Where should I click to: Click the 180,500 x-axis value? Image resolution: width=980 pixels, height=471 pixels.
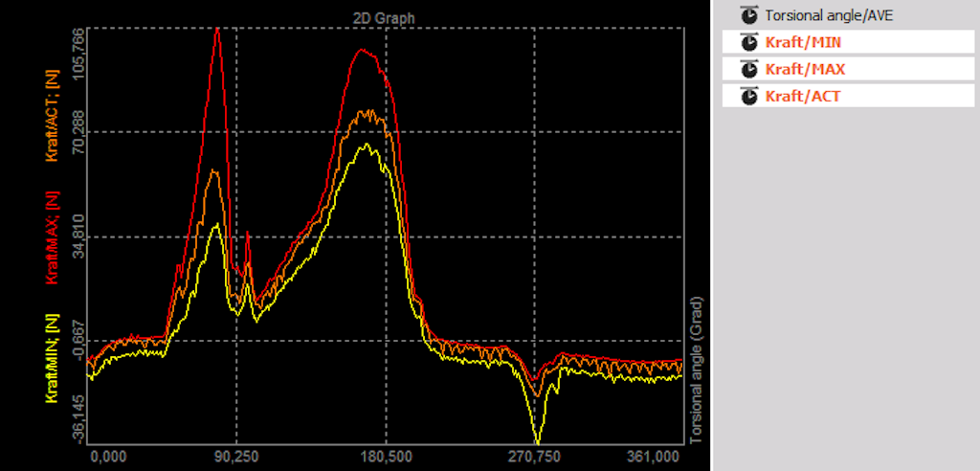click(386, 456)
